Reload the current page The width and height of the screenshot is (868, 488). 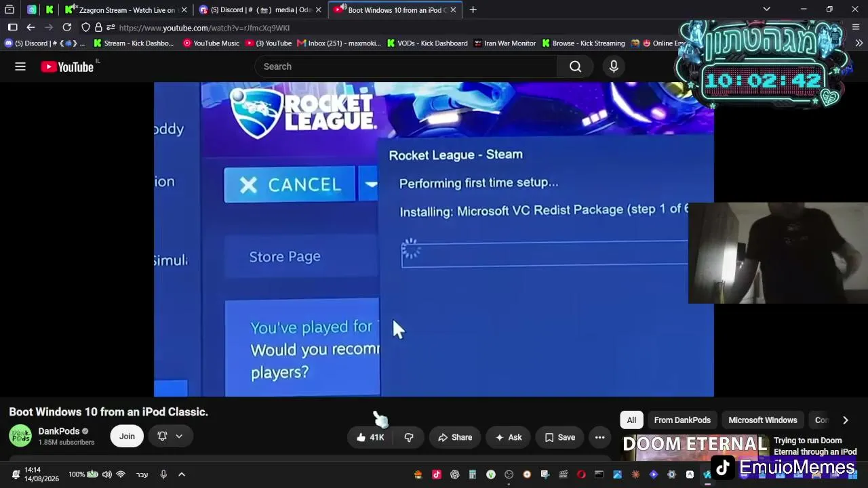66,27
